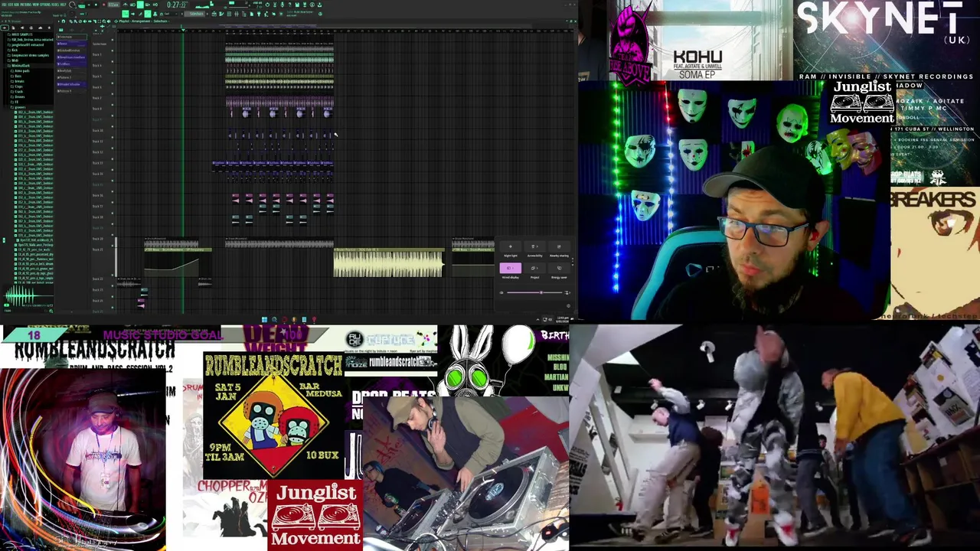Mute Track 6 with its green toggle
Screen dimensions: 980x551
click(x=113, y=94)
